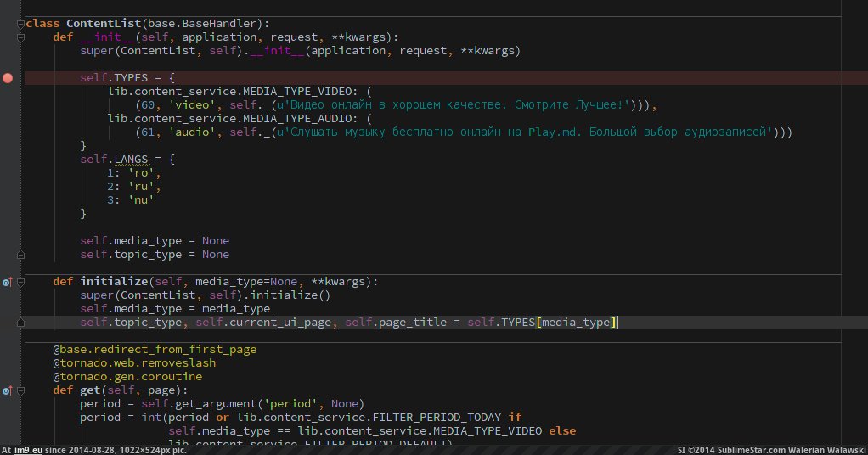Toggle a breakpoint in gutter beside self.media_type = None
The width and height of the screenshot is (868, 455).
tap(8, 241)
